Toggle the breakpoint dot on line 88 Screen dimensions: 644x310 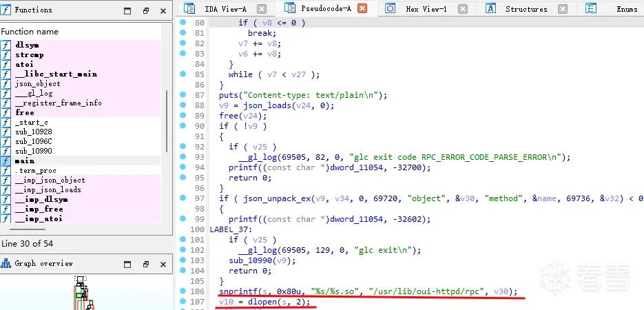[183, 105]
